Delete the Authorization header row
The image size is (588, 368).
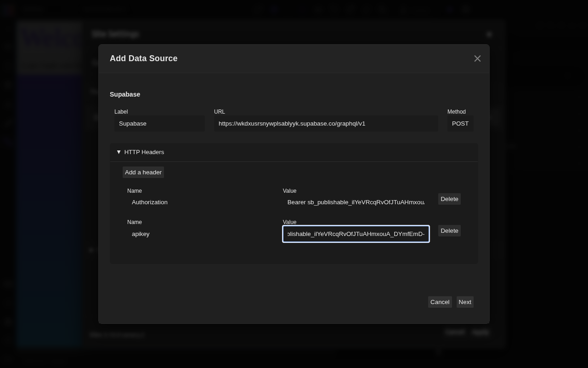(449, 199)
